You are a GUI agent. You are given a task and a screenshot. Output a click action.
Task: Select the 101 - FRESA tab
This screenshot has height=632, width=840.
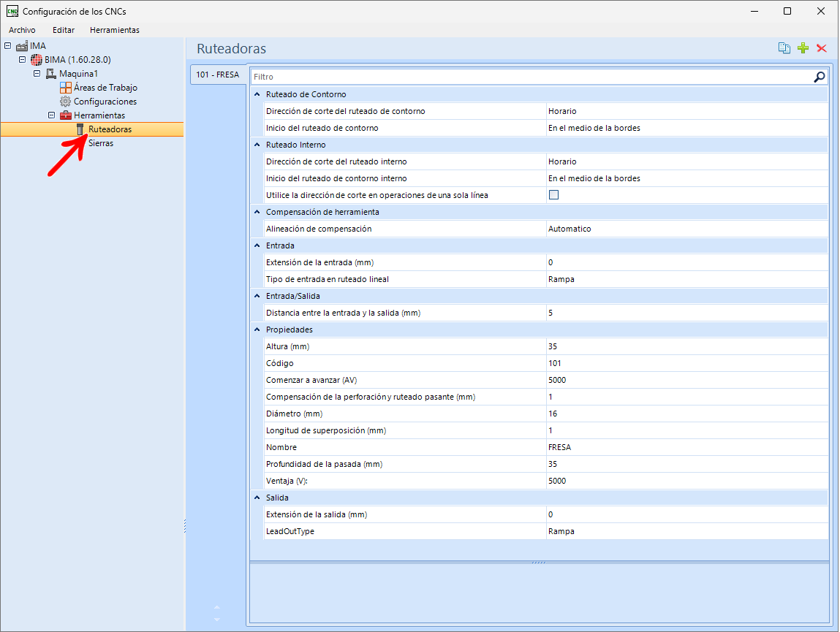(218, 75)
